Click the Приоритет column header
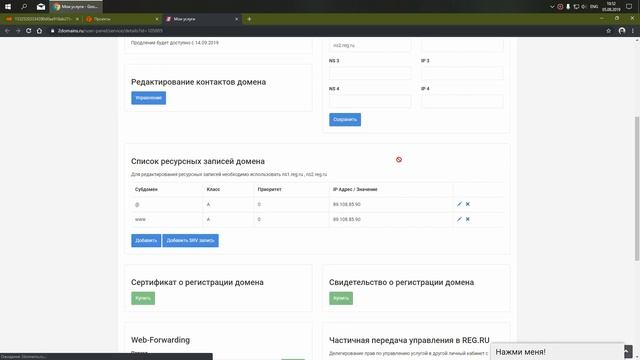This screenshot has height=360, width=640. click(269, 189)
